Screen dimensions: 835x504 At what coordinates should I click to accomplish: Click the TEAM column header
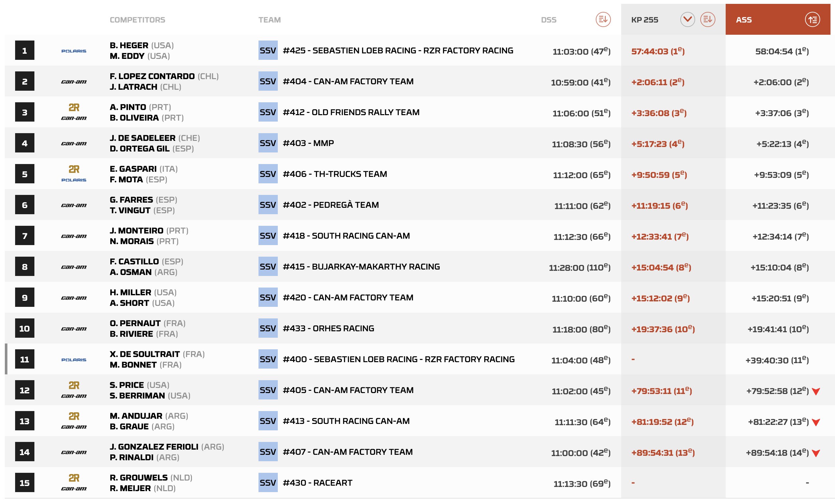point(269,20)
